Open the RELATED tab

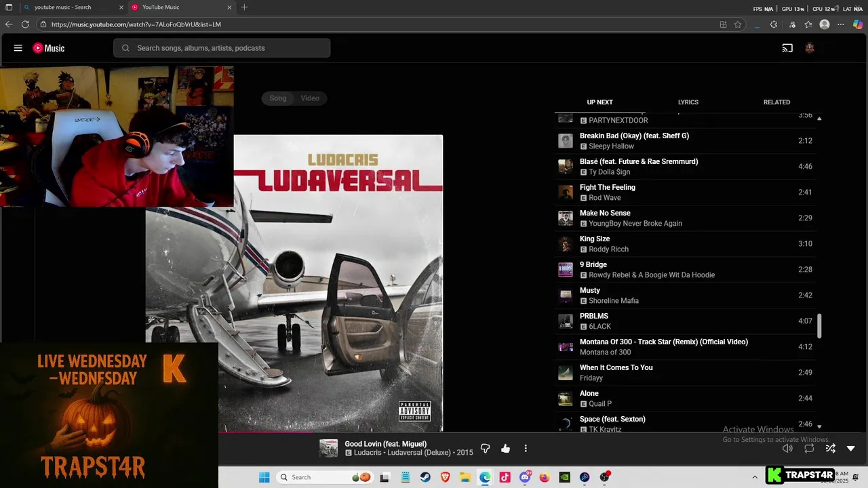click(776, 102)
